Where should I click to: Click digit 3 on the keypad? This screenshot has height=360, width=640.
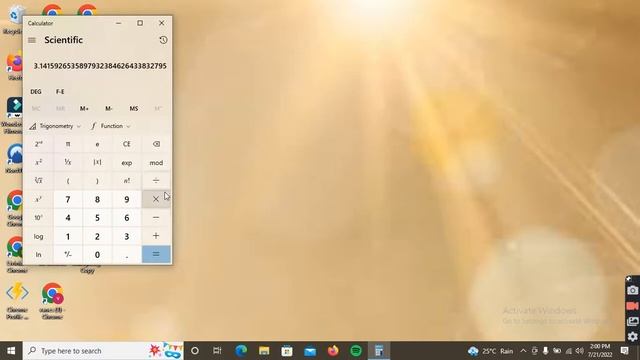pyautogui.click(x=127, y=236)
